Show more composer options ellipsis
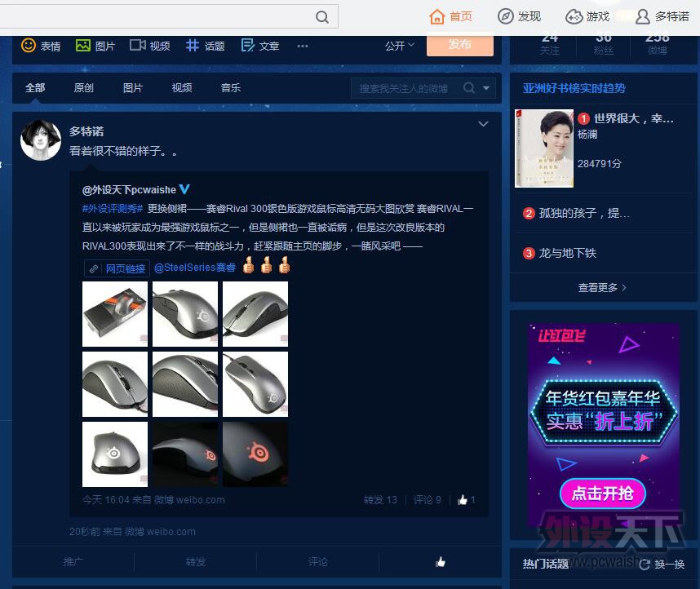The width and height of the screenshot is (700, 589). [x=302, y=46]
